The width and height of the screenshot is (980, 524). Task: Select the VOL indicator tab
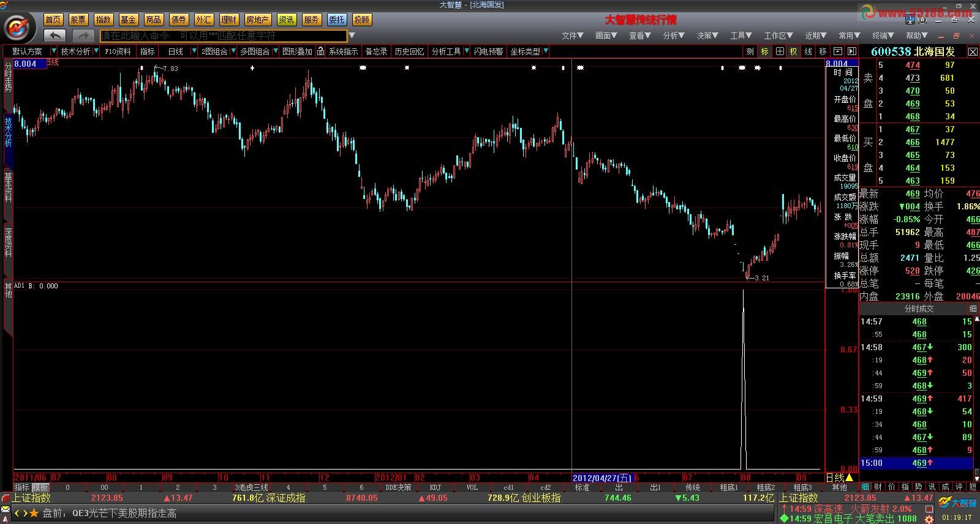[472, 487]
